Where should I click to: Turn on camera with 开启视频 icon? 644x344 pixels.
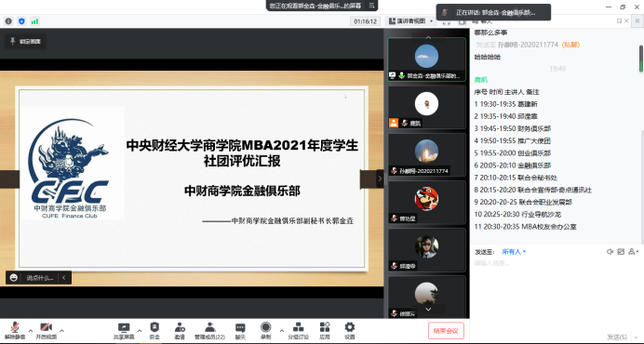coord(46,327)
